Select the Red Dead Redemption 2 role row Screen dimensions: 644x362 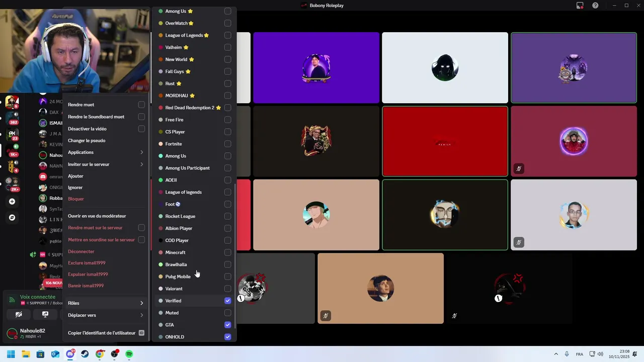194,108
